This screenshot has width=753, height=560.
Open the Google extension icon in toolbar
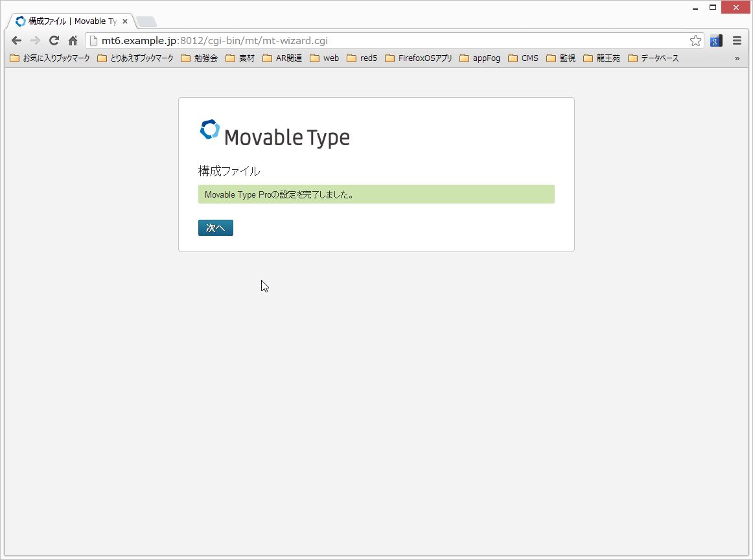(716, 41)
